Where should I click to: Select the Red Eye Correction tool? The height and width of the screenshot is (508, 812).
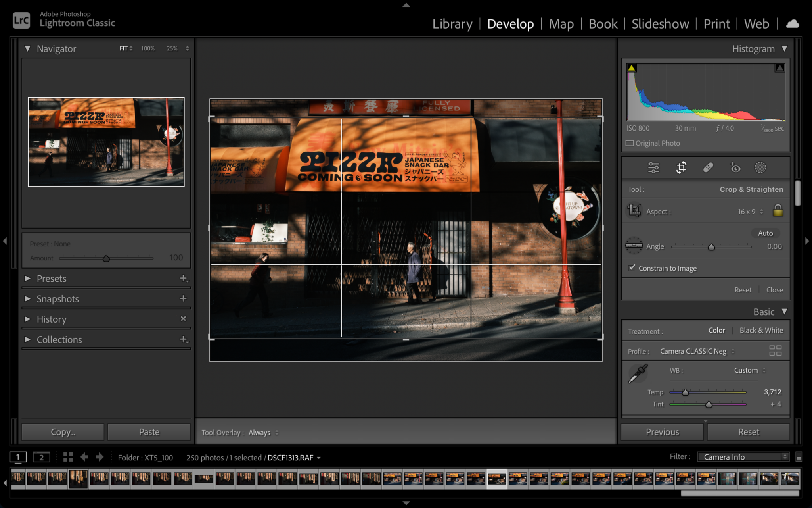click(x=736, y=167)
